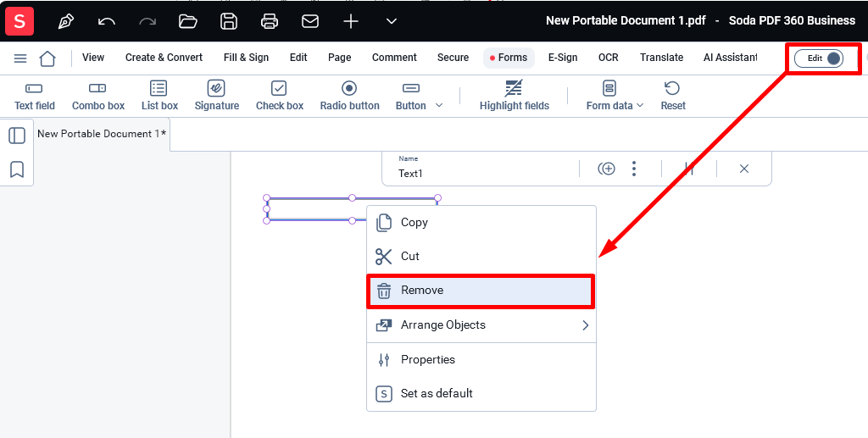Open the page thumbnails panel icon
This screenshot has height=438, width=868.
coord(17,136)
